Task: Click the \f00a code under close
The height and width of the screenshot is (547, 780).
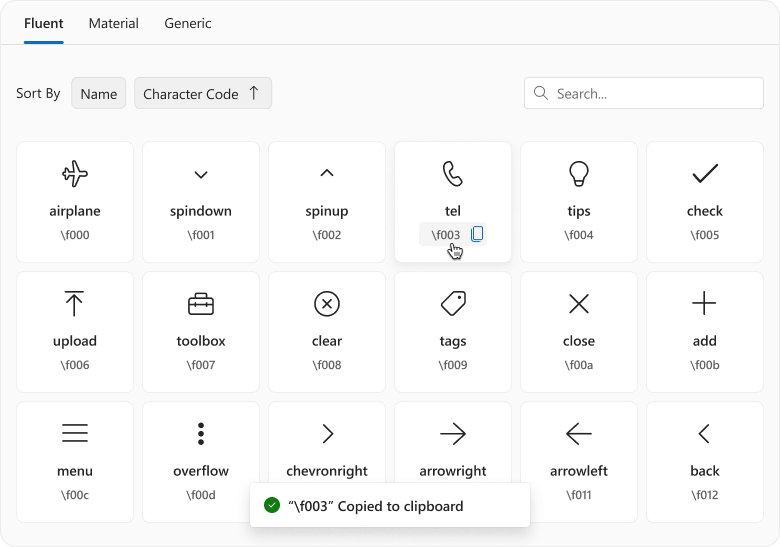Action: pyautogui.click(x=579, y=365)
